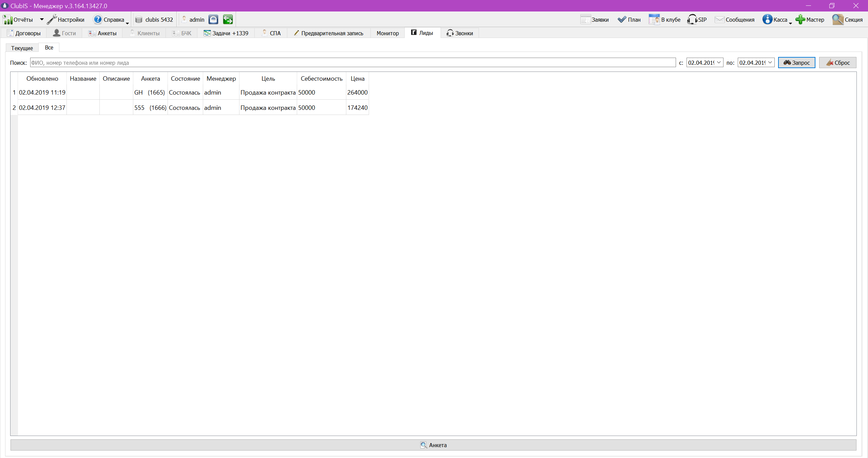Screen dimensions: 868x458
Task: Click the Запрос search button
Action: point(796,62)
